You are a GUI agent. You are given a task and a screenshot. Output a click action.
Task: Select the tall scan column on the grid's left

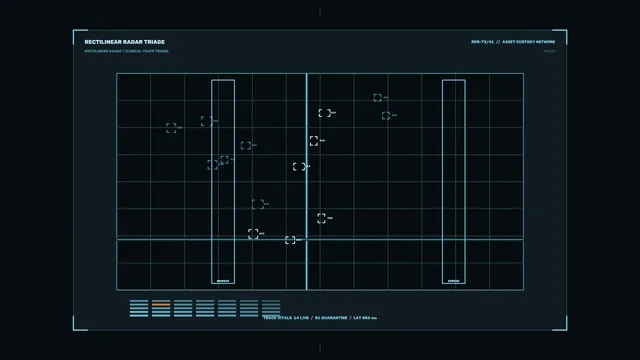point(223,182)
